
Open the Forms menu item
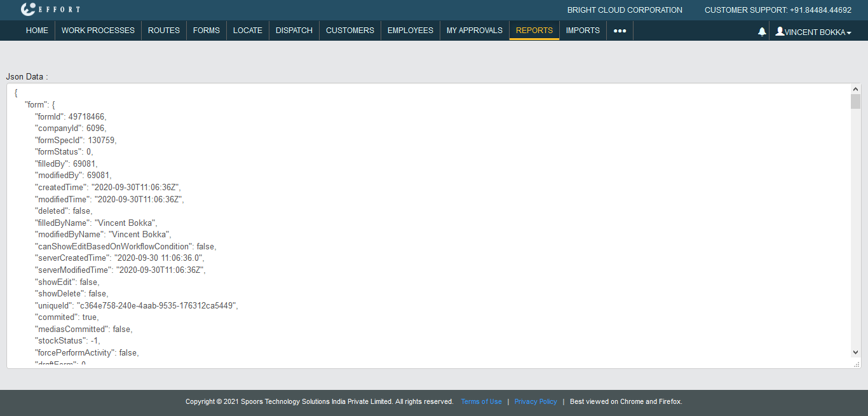207,31
